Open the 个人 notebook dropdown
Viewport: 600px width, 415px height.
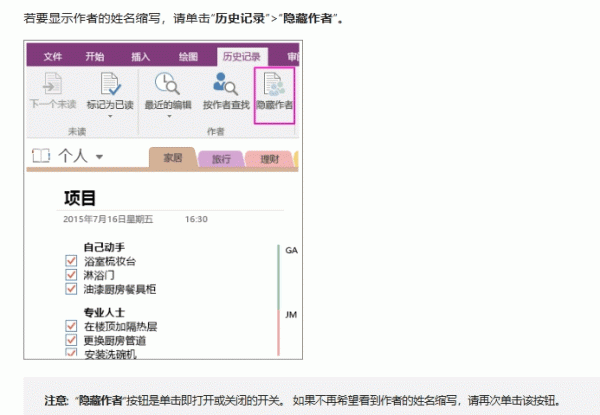(x=99, y=157)
